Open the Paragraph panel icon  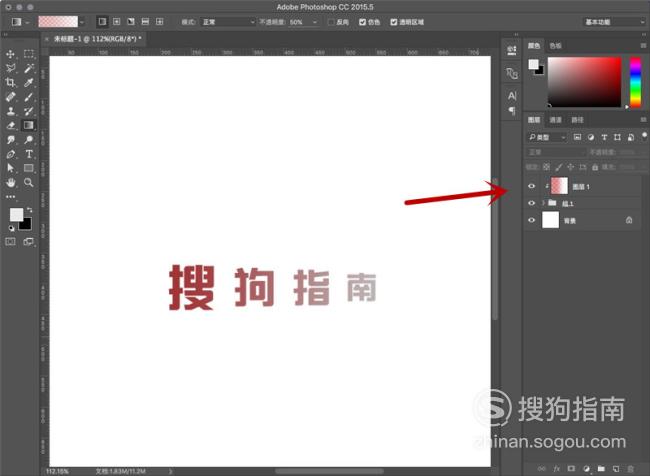[x=512, y=111]
